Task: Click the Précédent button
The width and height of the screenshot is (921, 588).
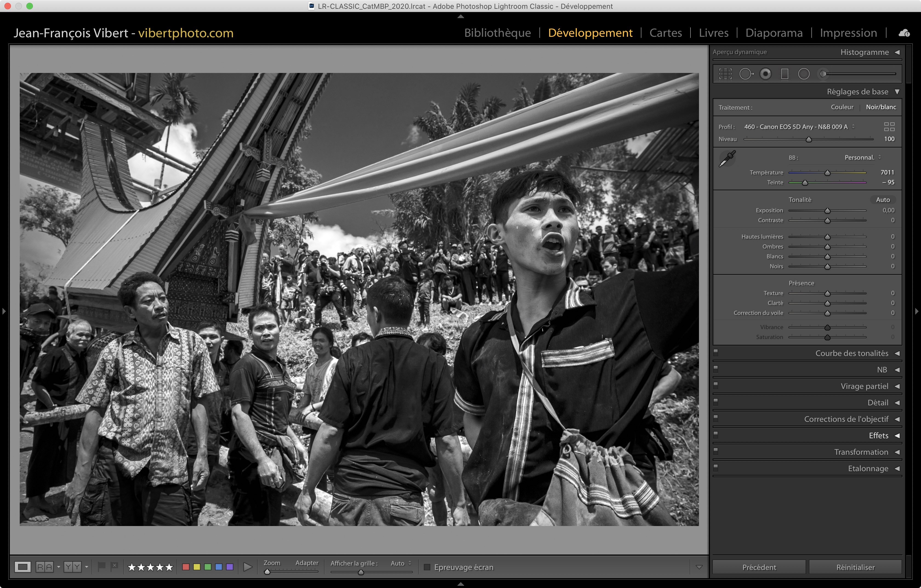Action: tap(759, 567)
